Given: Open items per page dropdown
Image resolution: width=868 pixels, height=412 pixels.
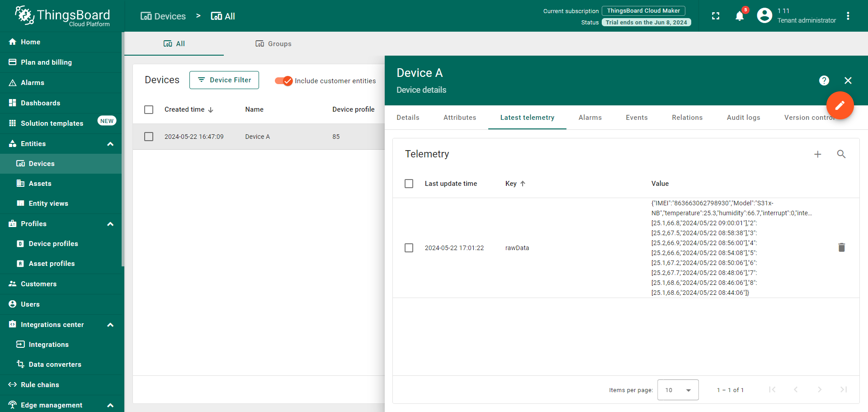Looking at the screenshot, I should (678, 390).
